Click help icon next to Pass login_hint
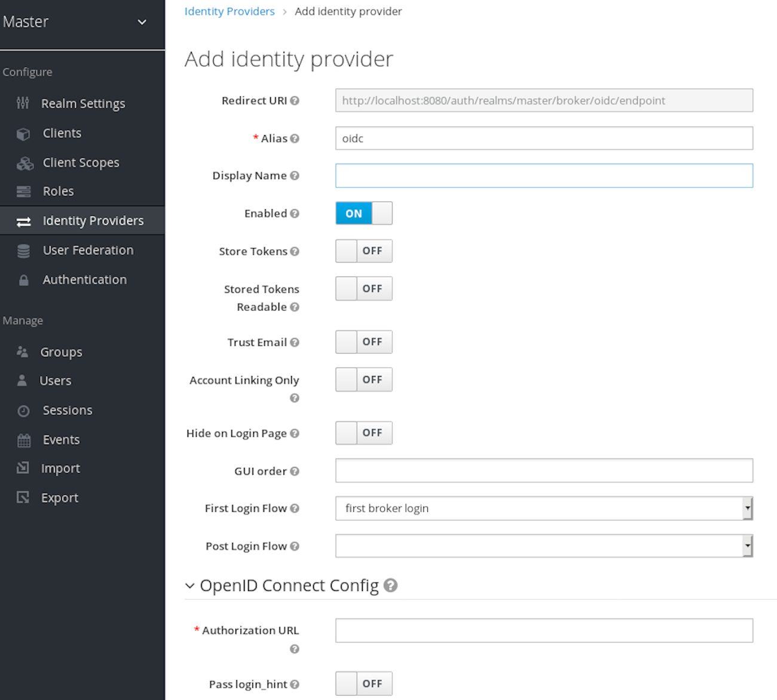Screen dimensions: 777x700 point(295,684)
